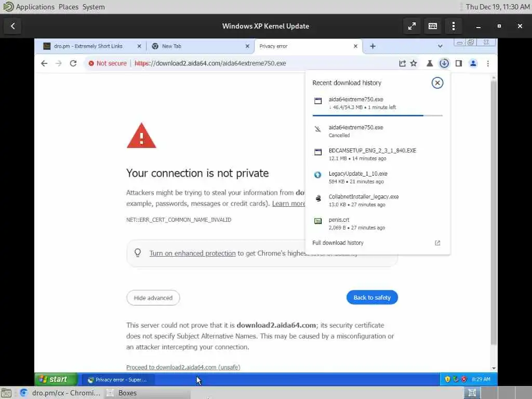Close Recent download history popup
The height and width of the screenshot is (399, 532).
(x=437, y=83)
